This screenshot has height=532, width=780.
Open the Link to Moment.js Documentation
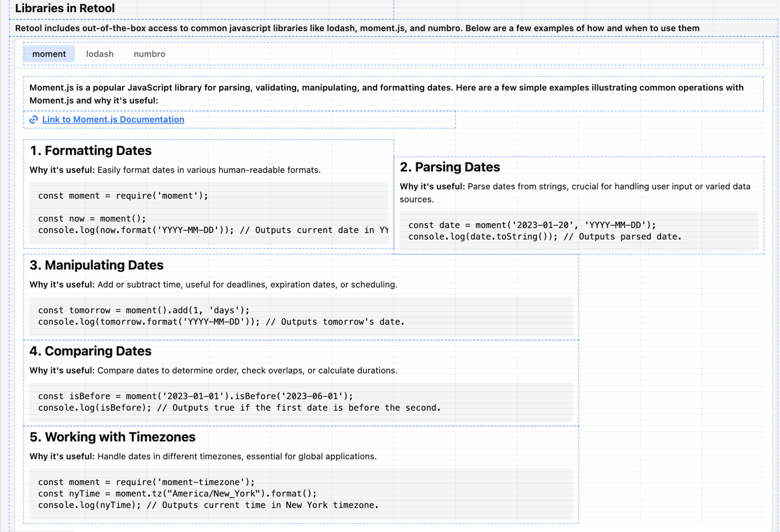tap(113, 120)
